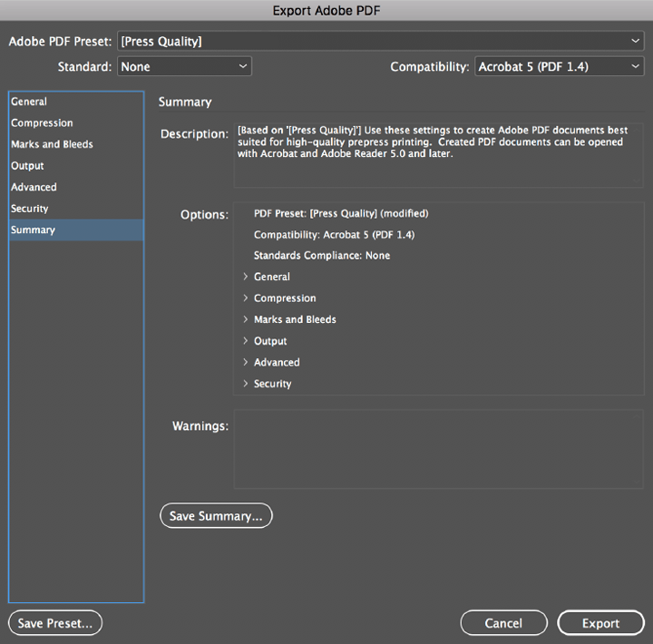The height and width of the screenshot is (644, 653).
Task: Expand the General options chevron
Action: click(x=246, y=277)
